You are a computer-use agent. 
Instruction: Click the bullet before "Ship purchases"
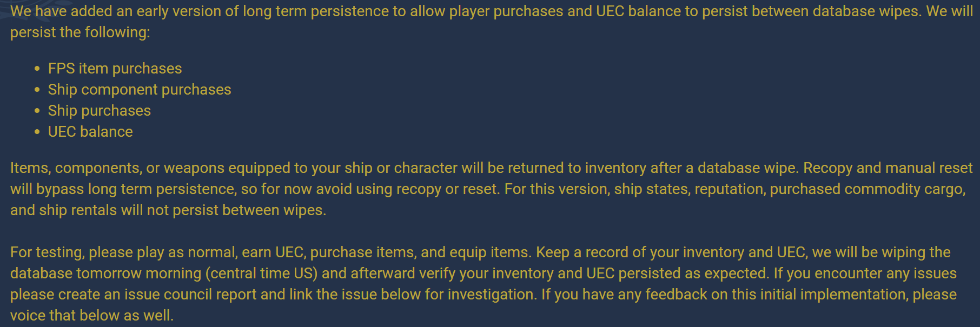(37, 111)
